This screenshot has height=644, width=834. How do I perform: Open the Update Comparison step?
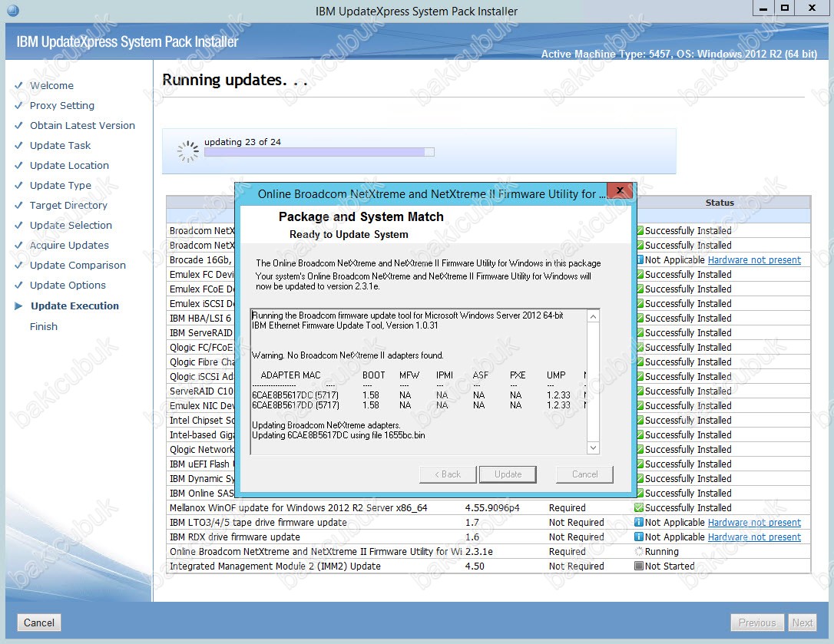point(78,265)
